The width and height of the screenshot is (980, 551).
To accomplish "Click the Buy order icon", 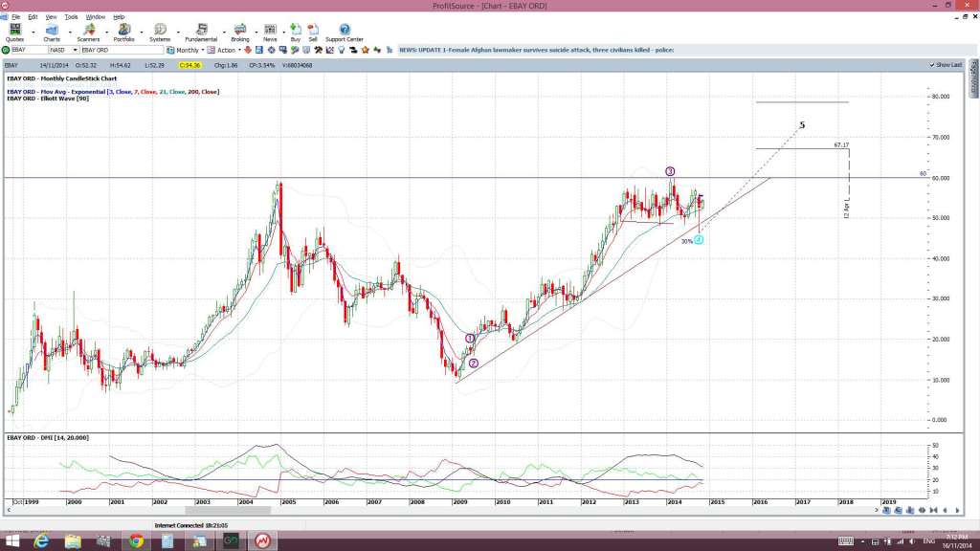I will pyautogui.click(x=296, y=33).
